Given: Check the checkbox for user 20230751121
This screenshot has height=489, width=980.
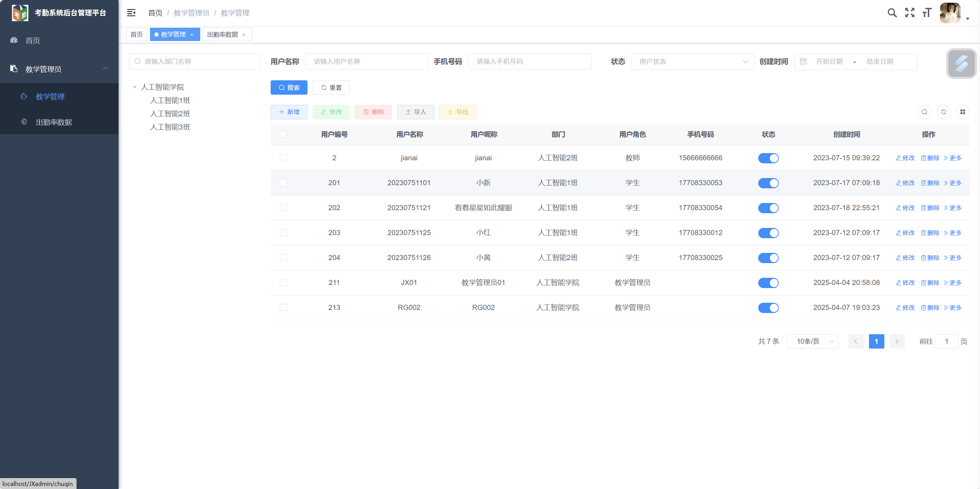Looking at the screenshot, I should [x=283, y=208].
